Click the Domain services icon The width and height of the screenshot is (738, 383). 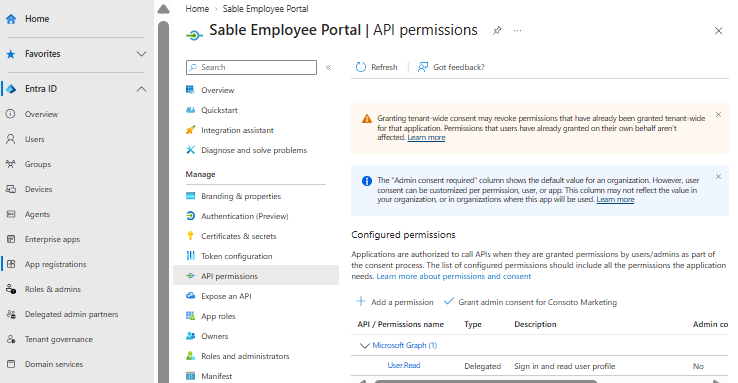(11, 364)
